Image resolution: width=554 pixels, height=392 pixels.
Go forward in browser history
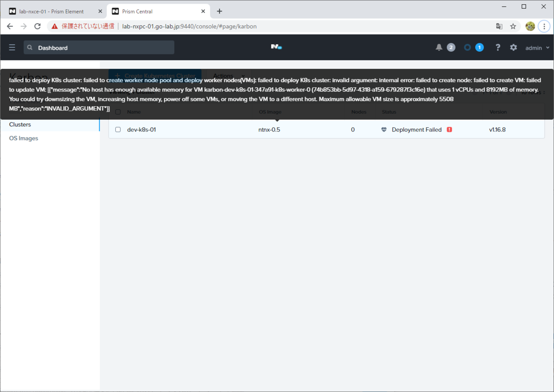(x=24, y=26)
